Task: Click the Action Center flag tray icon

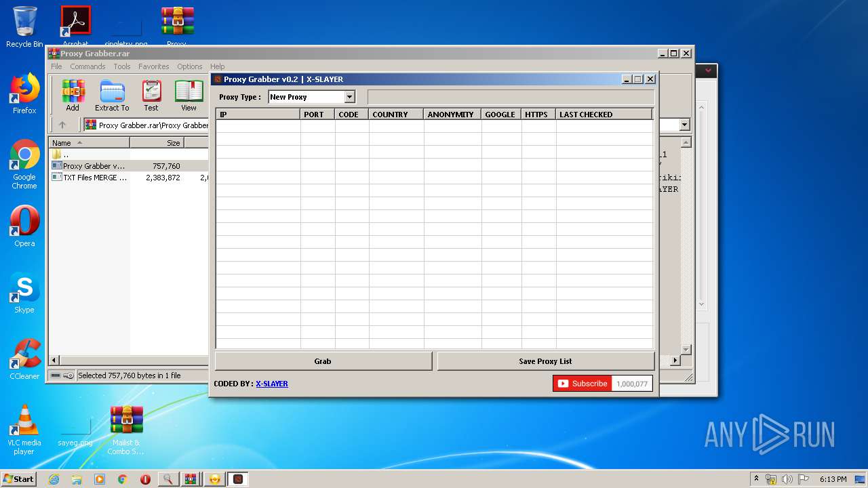Action: tap(803, 479)
